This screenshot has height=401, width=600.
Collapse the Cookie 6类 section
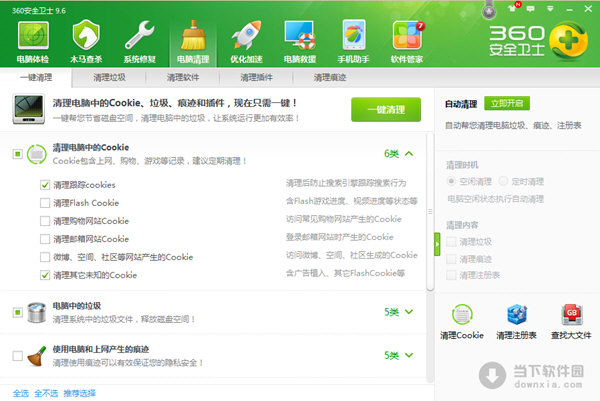pyautogui.click(x=409, y=154)
